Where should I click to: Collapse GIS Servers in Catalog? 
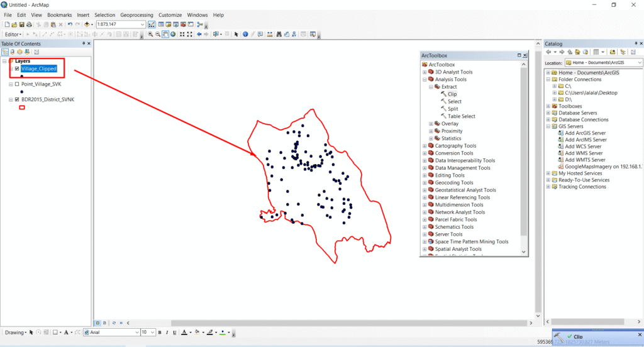548,126
